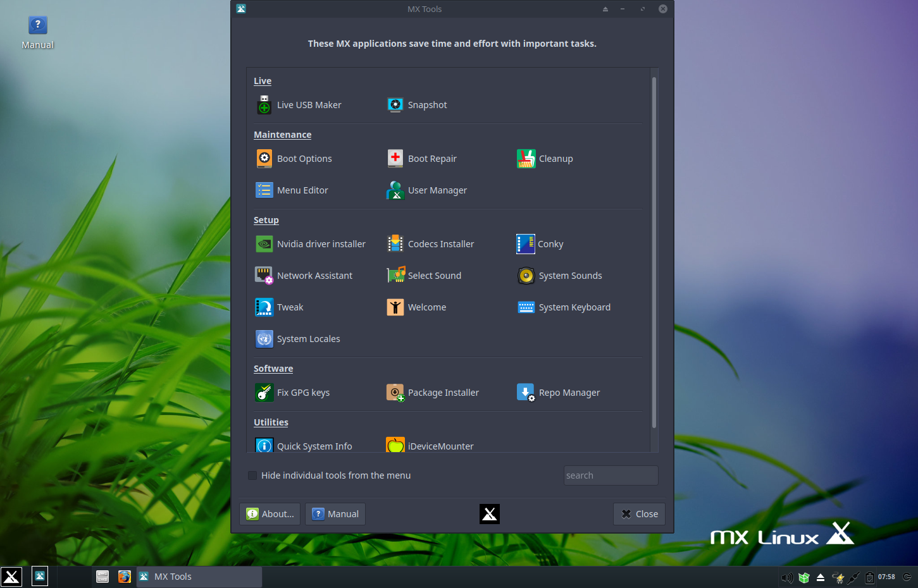
Task: Open the Live USB Maker tool
Action: pos(298,105)
